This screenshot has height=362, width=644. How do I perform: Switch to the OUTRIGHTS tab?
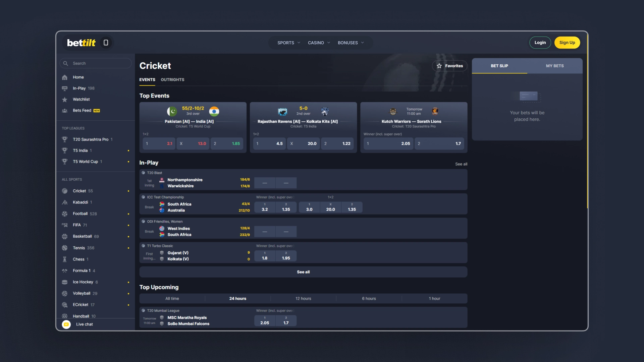tap(172, 80)
